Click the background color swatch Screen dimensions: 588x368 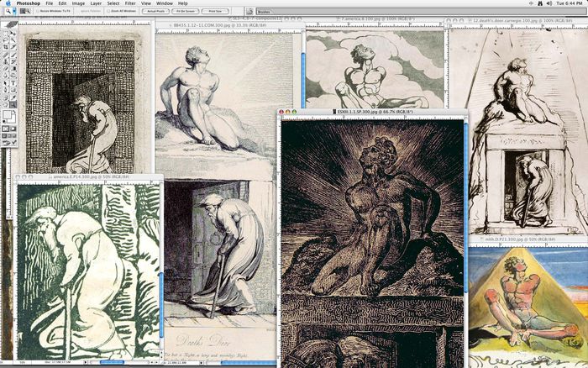pyautogui.click(x=12, y=118)
